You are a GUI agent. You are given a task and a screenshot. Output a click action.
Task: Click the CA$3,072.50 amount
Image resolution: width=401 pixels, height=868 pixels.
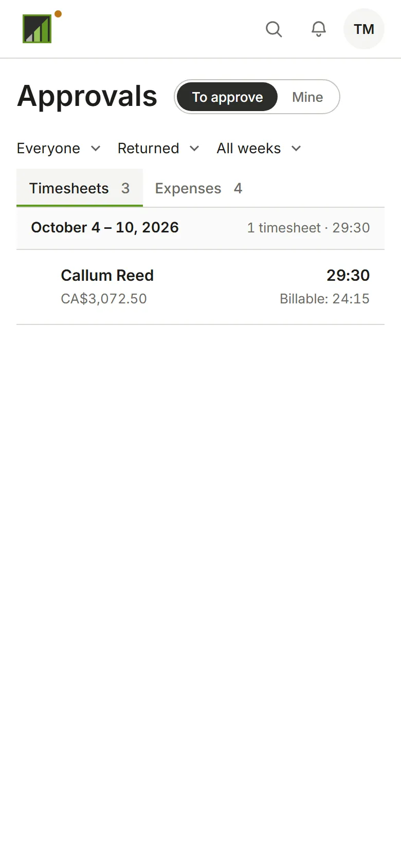pos(104,299)
